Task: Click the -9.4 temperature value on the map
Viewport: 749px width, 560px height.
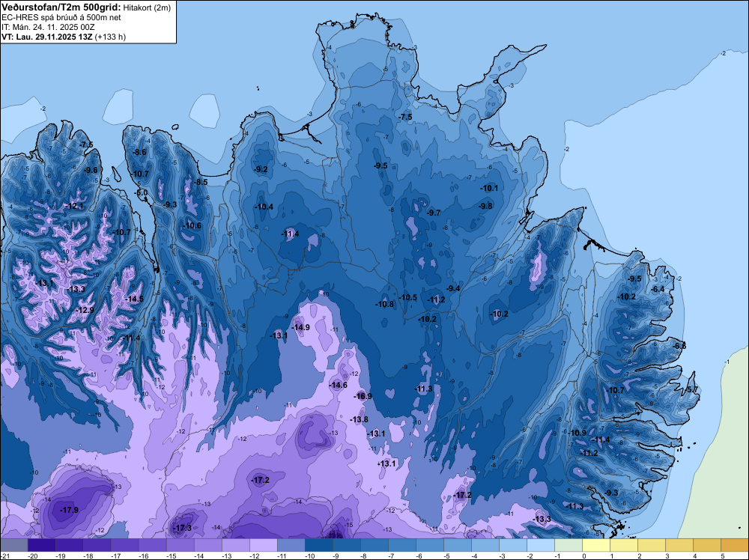Action: click(453, 288)
